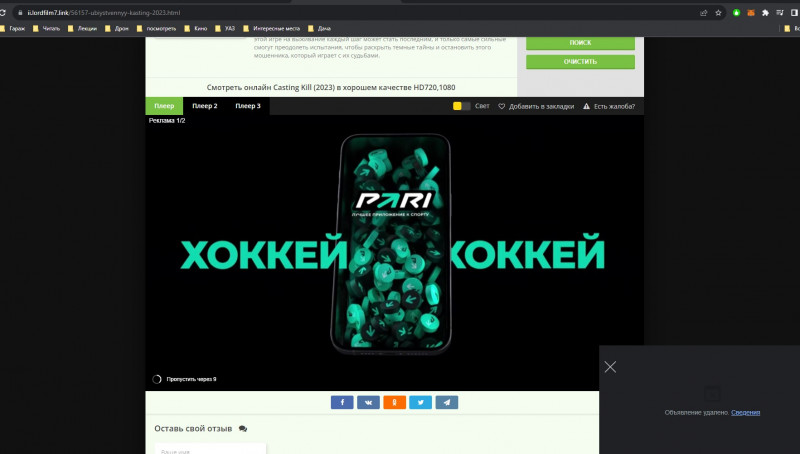Click the Реклама 1/2 ad label

(167, 120)
